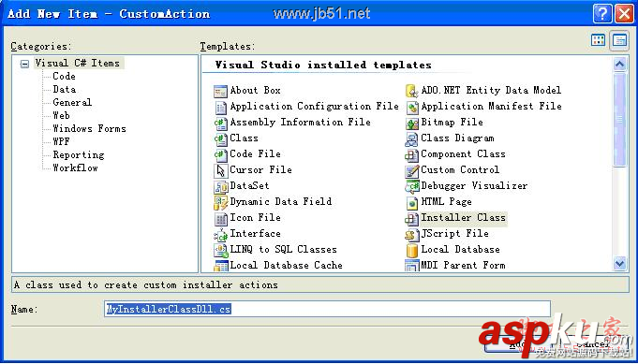This screenshot has height=364, width=638.
Task: Select the Class Diagram icon
Action: click(x=412, y=138)
